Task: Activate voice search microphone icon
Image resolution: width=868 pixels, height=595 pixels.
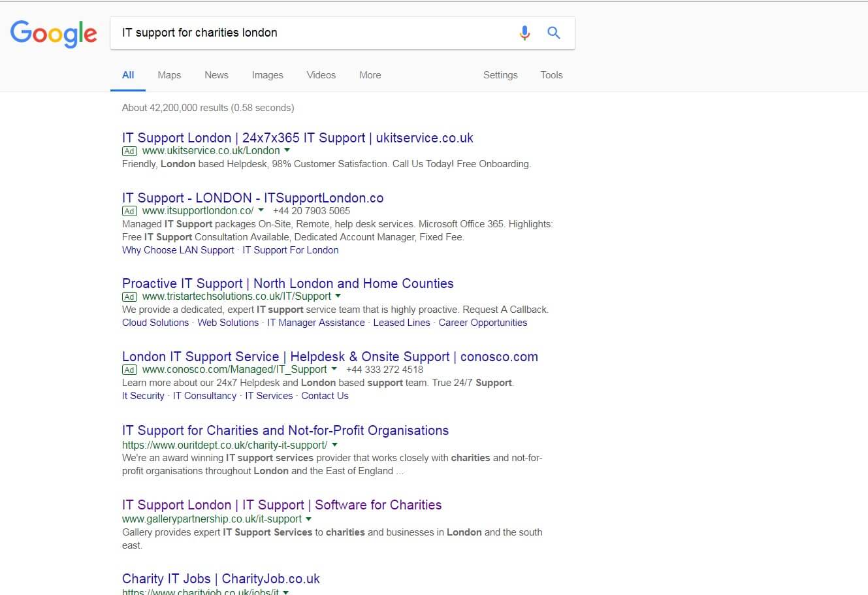Action: click(x=524, y=33)
